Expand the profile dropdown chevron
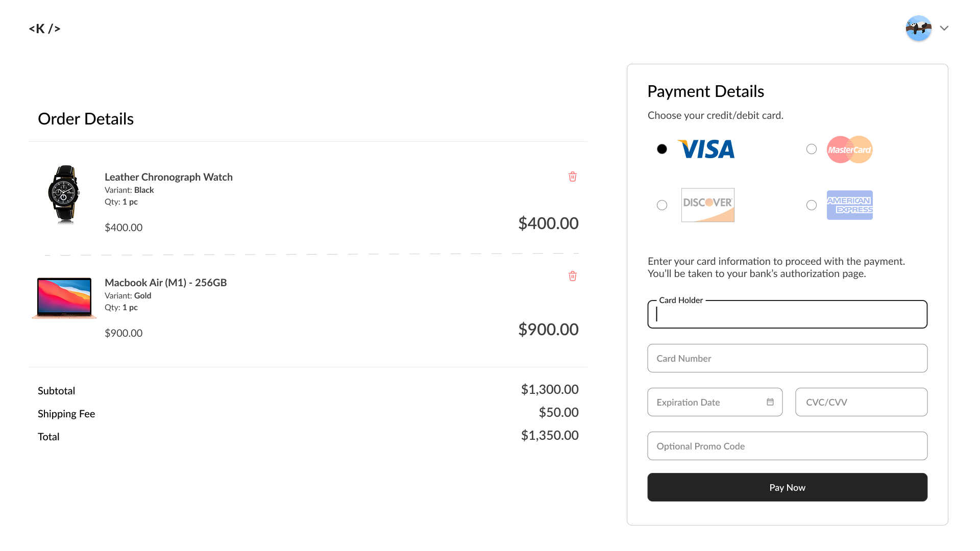The width and height of the screenshot is (980, 551). coord(944,28)
